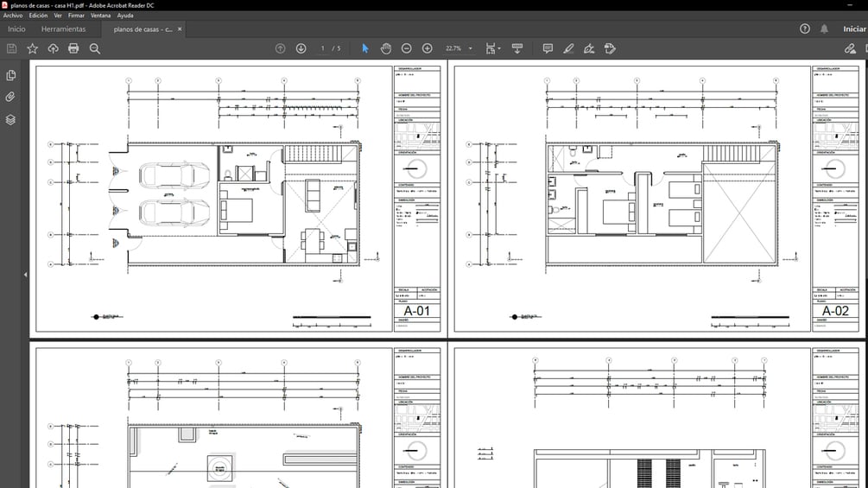Open the Find text magnifier icon
This screenshot has height=488, width=868.
pos(95,48)
